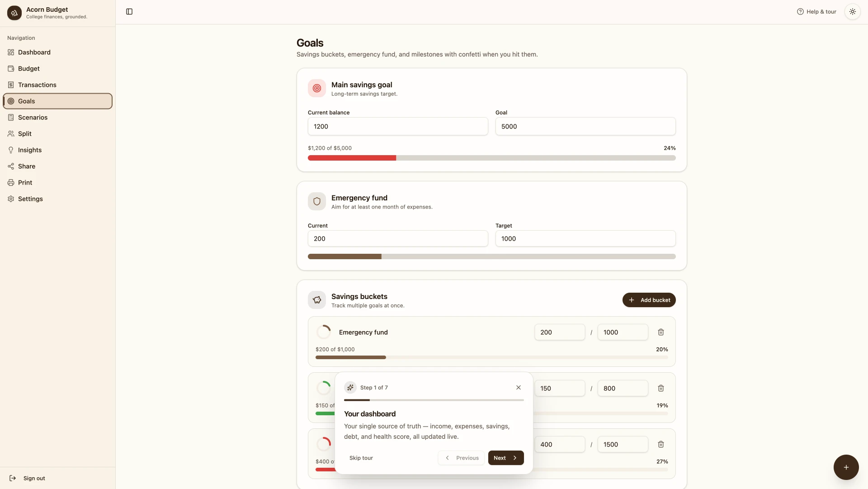Edit the Current balance field 1200
Image resolution: width=868 pixels, height=489 pixels.
point(398,126)
